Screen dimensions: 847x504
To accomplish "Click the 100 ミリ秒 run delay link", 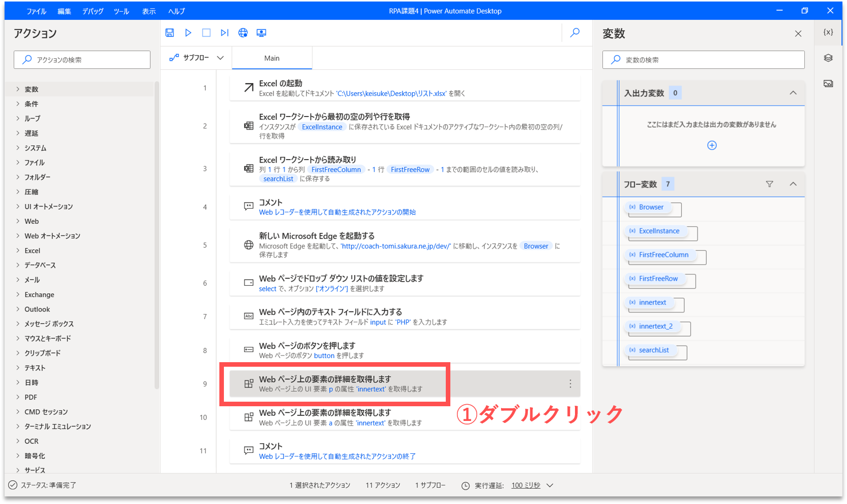I will [x=526, y=485].
